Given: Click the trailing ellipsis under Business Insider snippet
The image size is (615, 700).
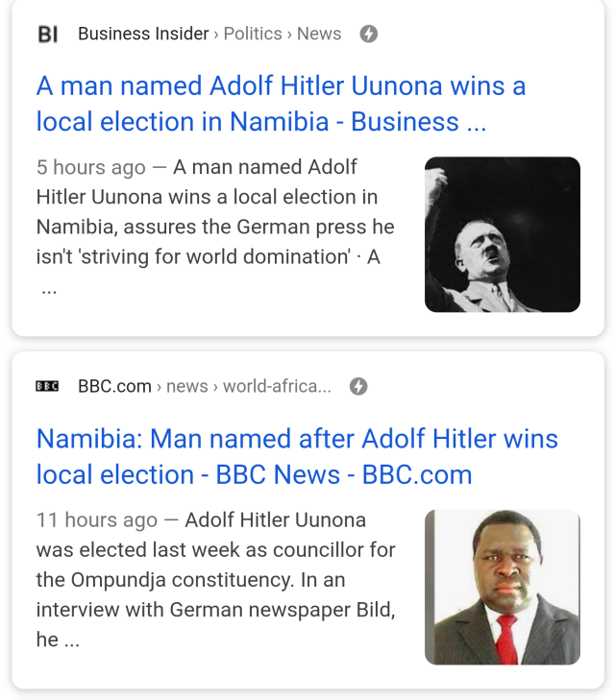Looking at the screenshot, I should point(48,288).
